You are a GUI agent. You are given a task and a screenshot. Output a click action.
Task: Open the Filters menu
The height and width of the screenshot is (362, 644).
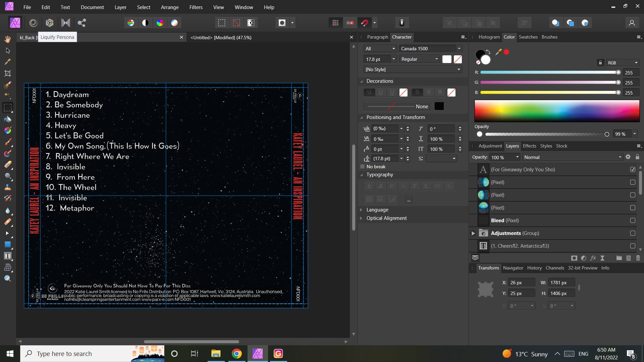(x=196, y=7)
